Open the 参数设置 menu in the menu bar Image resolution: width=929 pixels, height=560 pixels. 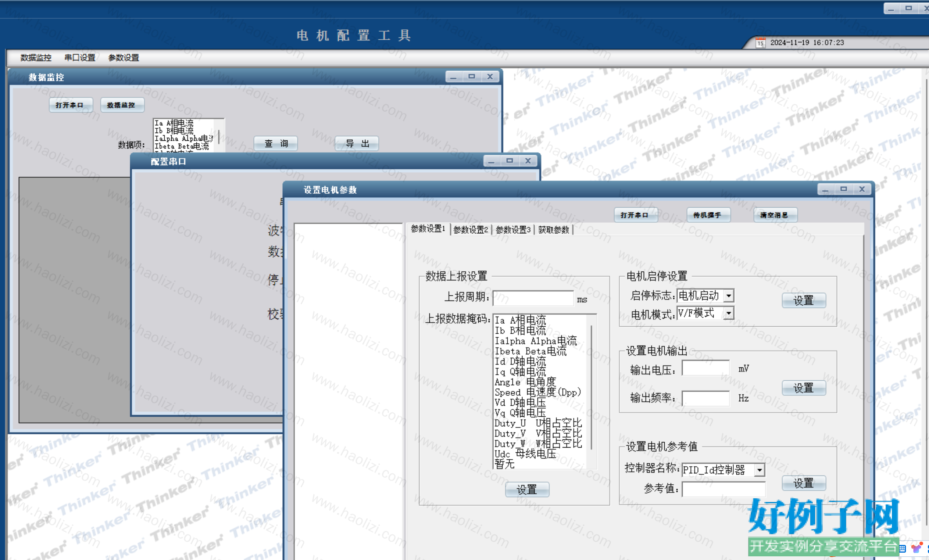(x=124, y=58)
